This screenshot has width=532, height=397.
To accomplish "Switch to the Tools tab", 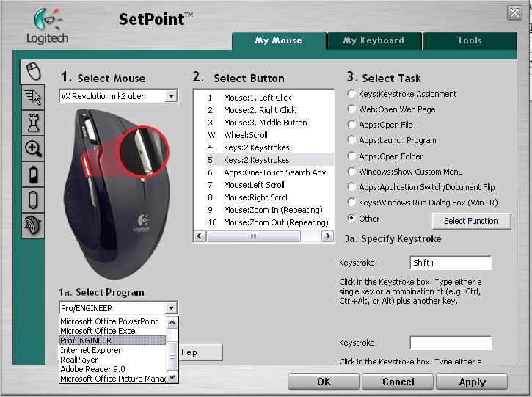I will pyautogui.click(x=469, y=41).
